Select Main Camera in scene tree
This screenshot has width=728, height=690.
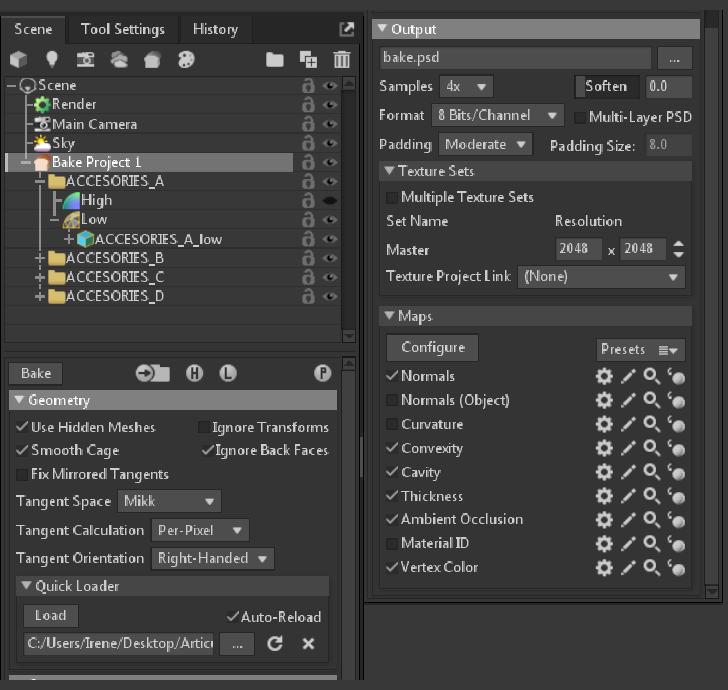[94, 124]
